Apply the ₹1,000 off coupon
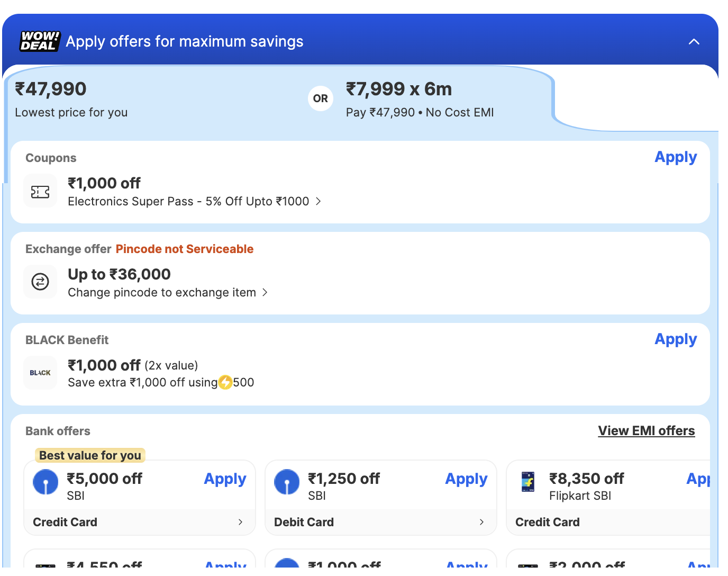 (x=675, y=157)
